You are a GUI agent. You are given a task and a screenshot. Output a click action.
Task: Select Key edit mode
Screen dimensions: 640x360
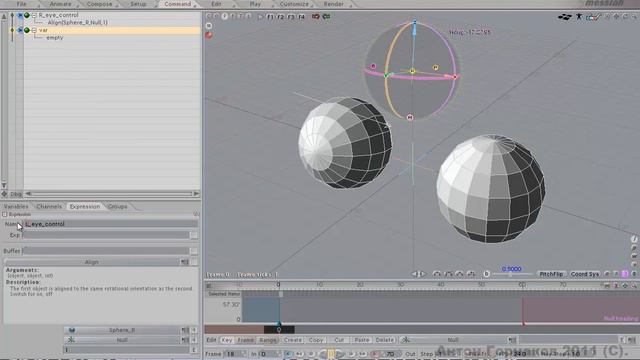[227, 340]
